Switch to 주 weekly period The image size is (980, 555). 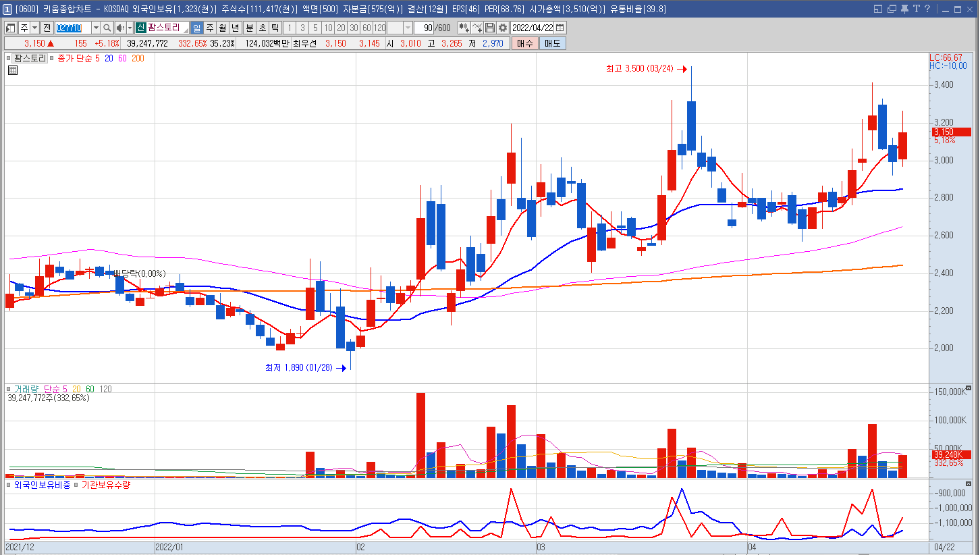pos(209,28)
